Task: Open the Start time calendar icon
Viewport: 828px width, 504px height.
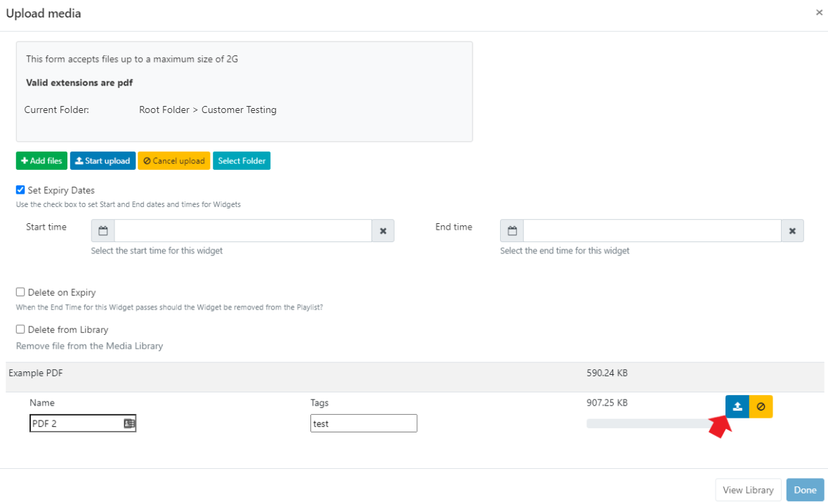Action: [103, 231]
